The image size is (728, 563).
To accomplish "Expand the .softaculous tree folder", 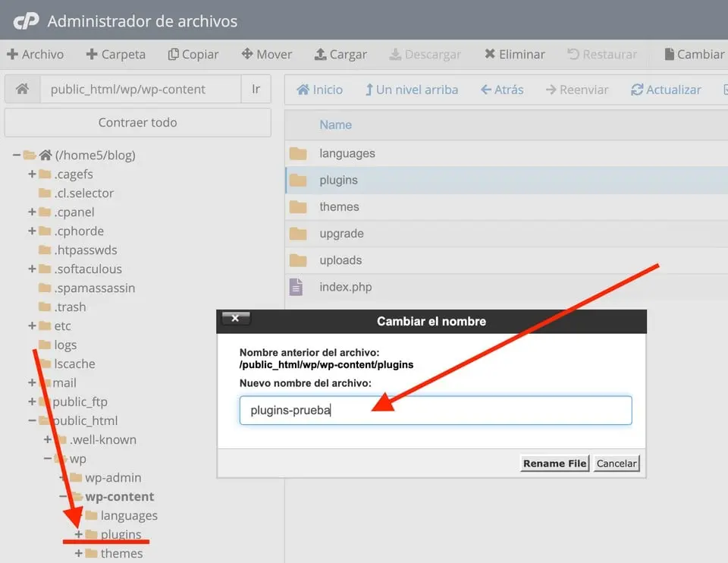I will click(32, 269).
